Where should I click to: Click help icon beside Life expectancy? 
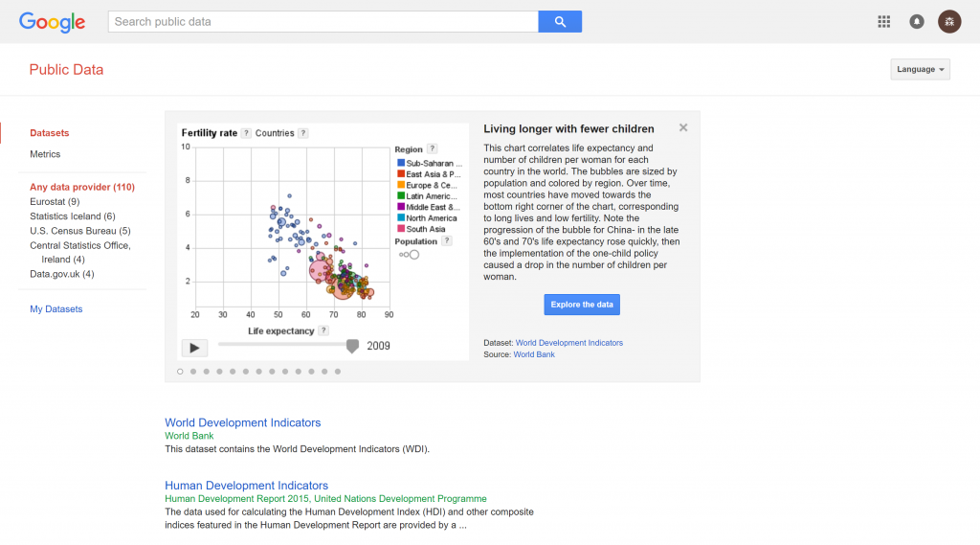[x=323, y=330]
